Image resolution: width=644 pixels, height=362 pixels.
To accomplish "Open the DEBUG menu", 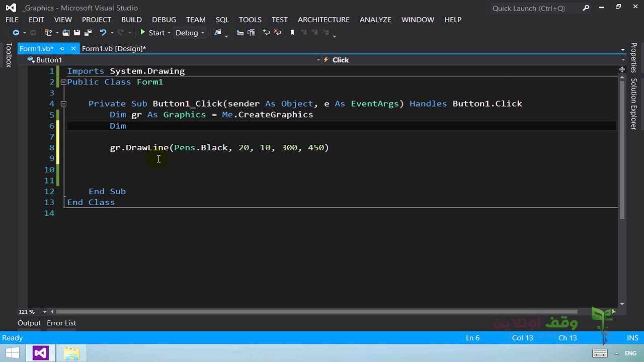I will coord(164,20).
